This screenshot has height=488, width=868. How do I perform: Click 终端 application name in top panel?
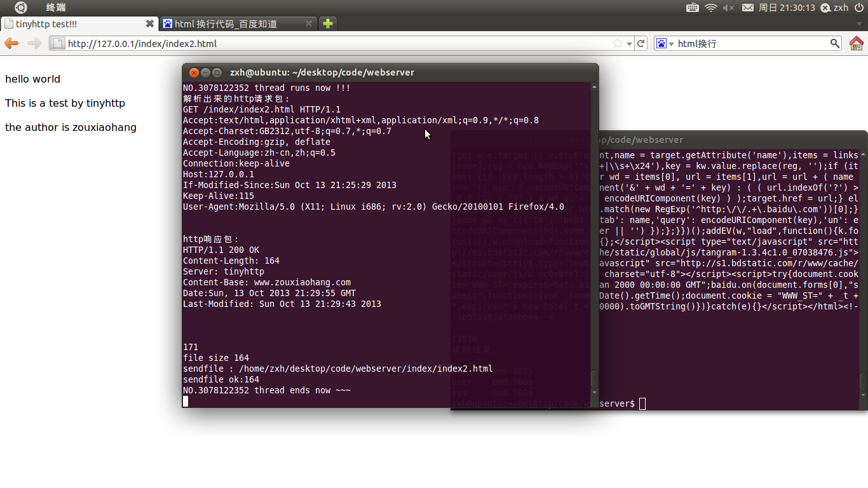pos(56,8)
